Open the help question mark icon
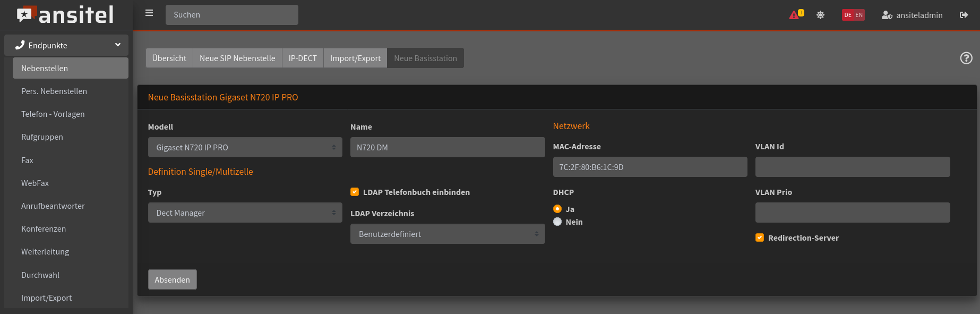 click(x=966, y=58)
